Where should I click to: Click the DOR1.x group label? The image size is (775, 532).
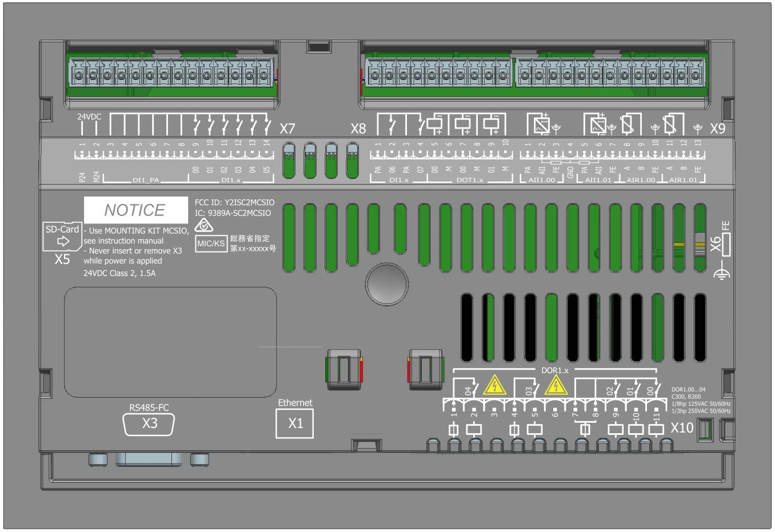point(555,370)
